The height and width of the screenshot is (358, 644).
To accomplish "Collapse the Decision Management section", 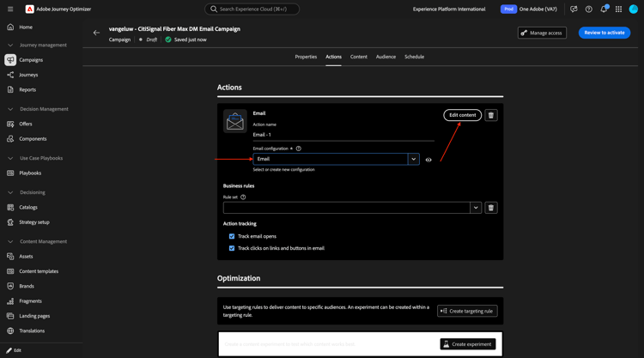I will pos(10,109).
